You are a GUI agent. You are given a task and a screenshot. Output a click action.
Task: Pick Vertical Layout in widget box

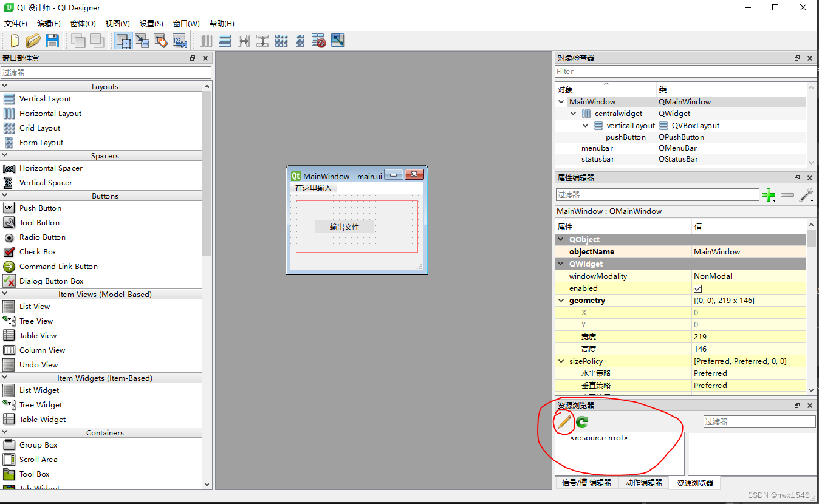pyautogui.click(x=45, y=99)
